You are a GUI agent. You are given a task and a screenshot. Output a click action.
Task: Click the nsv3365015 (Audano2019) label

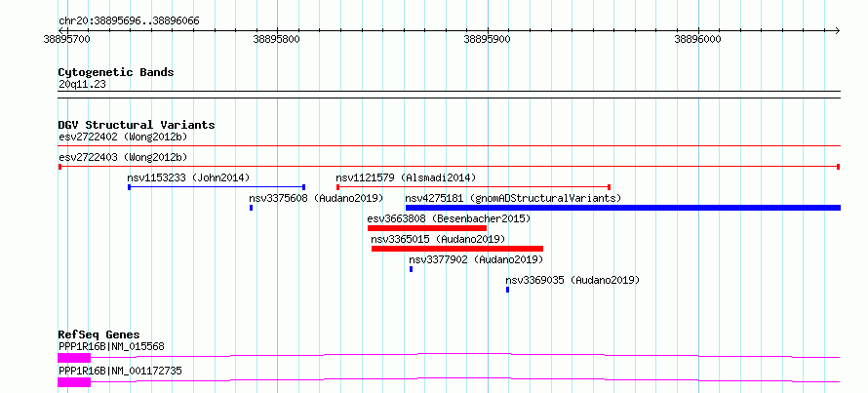438,239
